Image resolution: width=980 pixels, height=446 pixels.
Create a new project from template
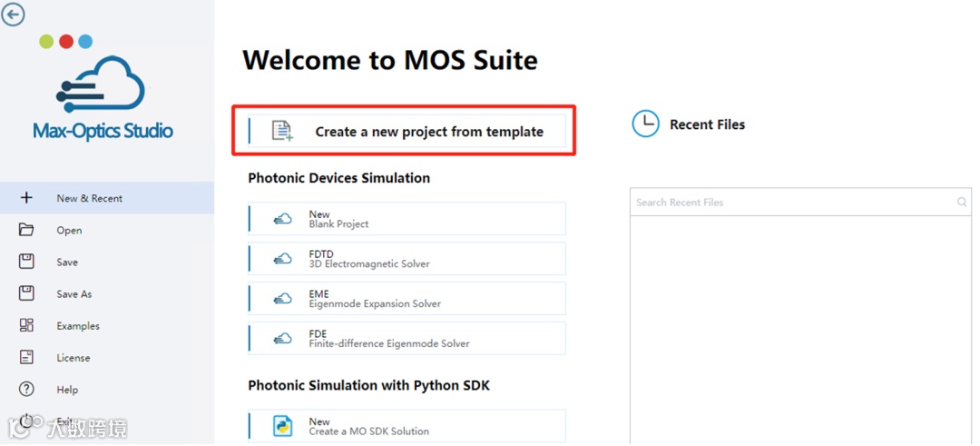coord(407,132)
